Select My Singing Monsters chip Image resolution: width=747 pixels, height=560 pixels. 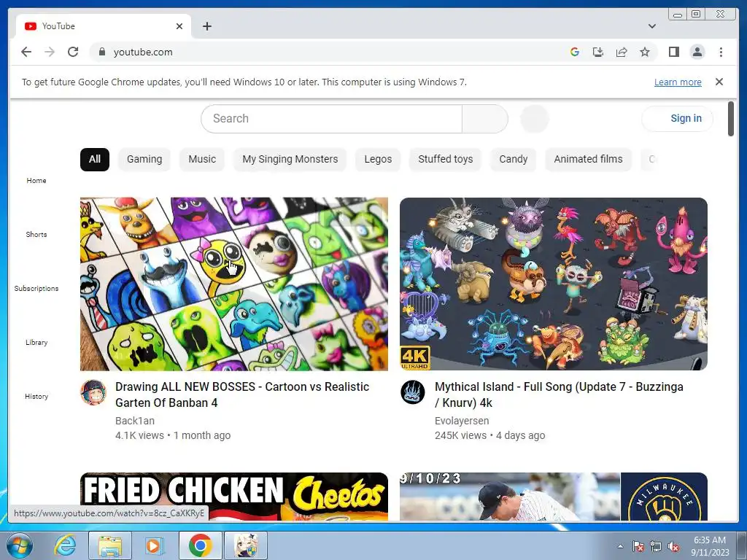(290, 159)
